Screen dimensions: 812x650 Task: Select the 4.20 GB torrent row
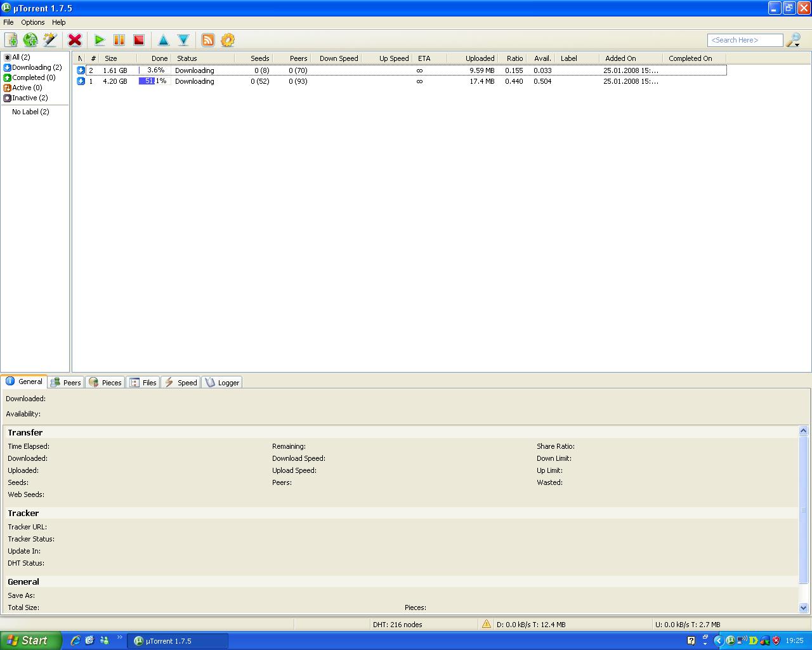click(401, 81)
